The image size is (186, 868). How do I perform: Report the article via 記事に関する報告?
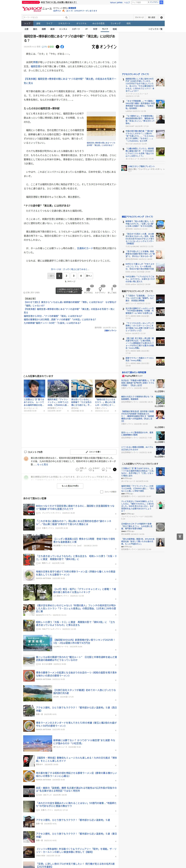(31, 293)
